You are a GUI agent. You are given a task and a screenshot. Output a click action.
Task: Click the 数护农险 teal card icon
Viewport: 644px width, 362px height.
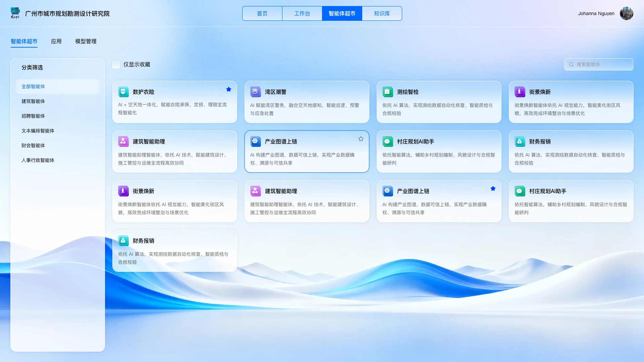point(123,92)
